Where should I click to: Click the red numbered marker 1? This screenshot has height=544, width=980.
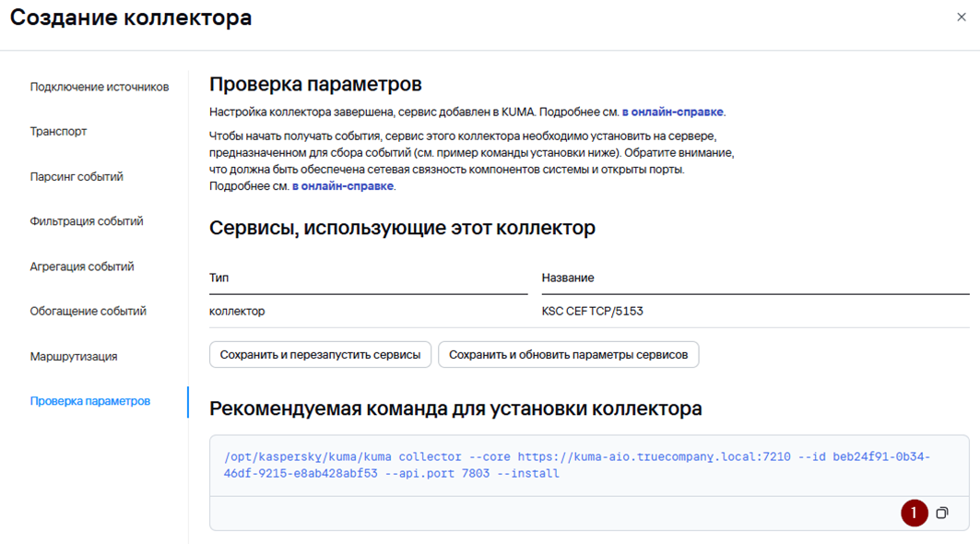coord(914,513)
